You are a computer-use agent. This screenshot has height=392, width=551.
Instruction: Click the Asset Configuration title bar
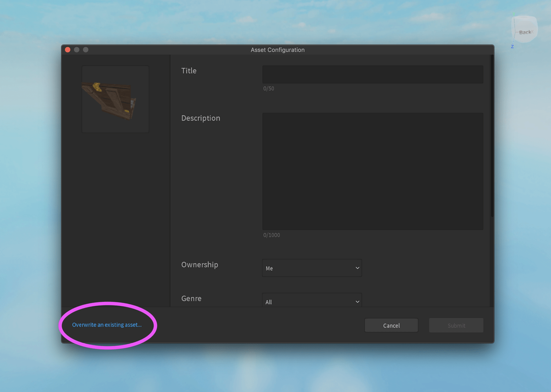click(277, 49)
